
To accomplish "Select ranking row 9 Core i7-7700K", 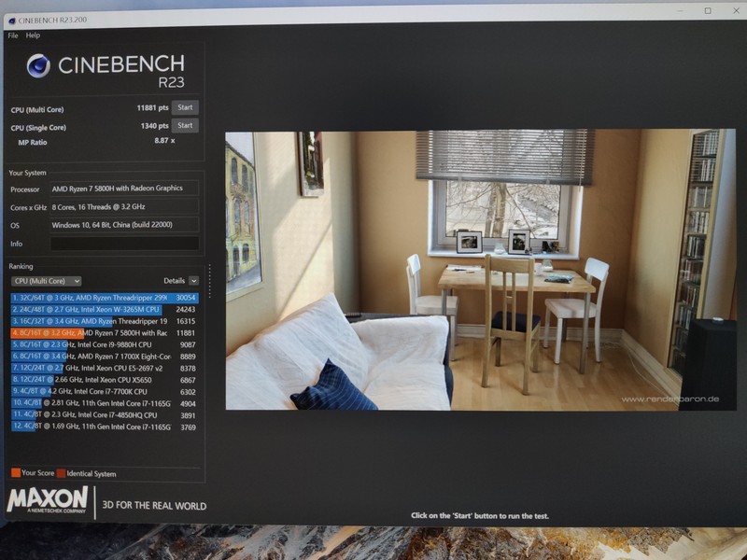I will pos(104,392).
